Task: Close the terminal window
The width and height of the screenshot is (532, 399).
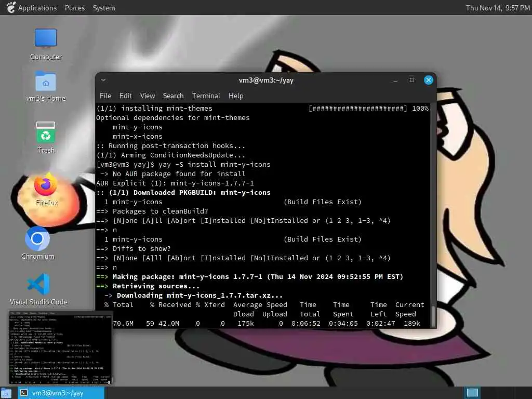Action: point(429,80)
